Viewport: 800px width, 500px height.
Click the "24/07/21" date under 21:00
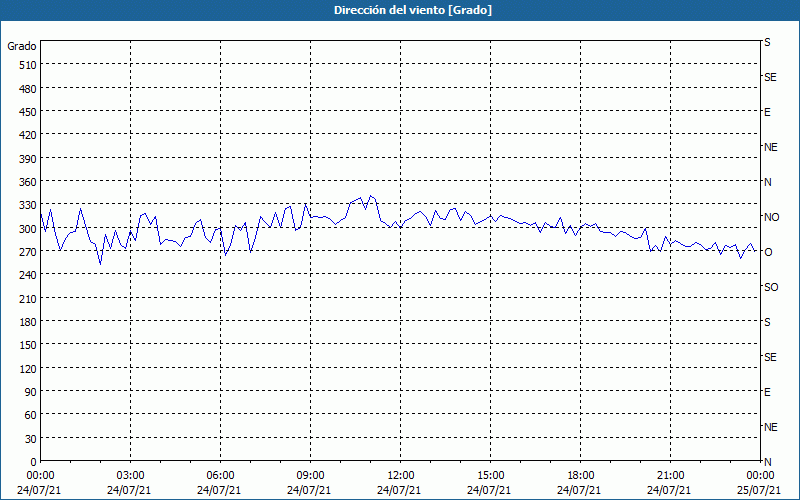[x=669, y=490]
